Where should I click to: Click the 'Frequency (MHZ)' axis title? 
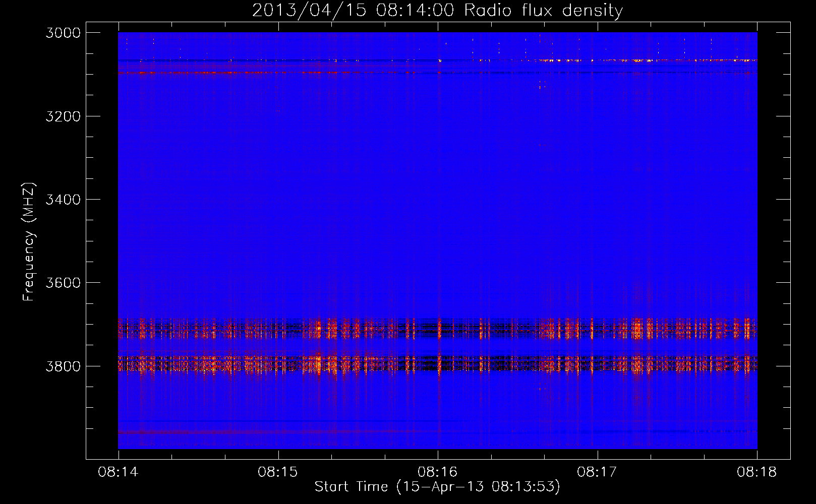click(29, 242)
